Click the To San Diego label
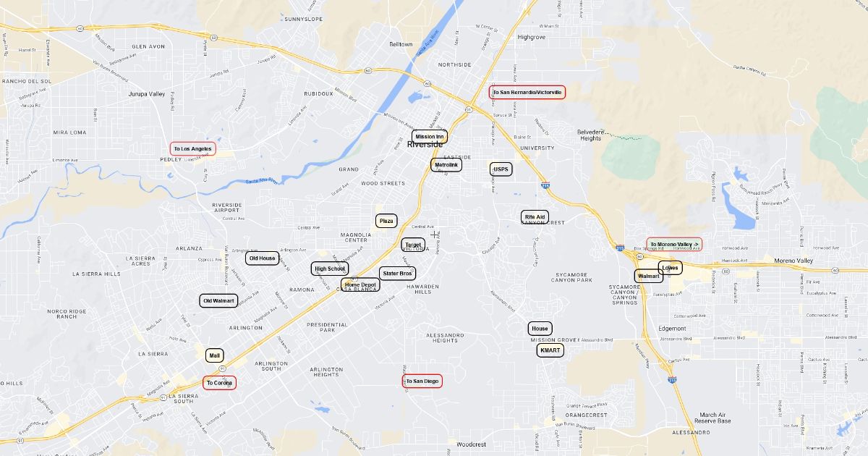 422,381
